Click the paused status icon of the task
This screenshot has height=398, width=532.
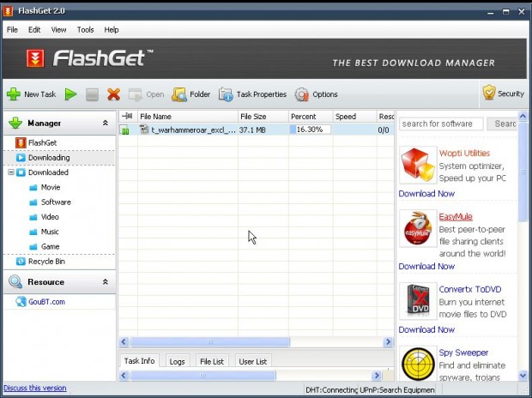click(125, 130)
